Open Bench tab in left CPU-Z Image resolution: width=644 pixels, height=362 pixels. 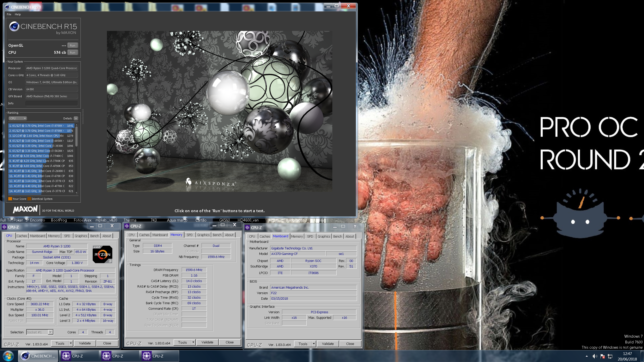point(95,236)
